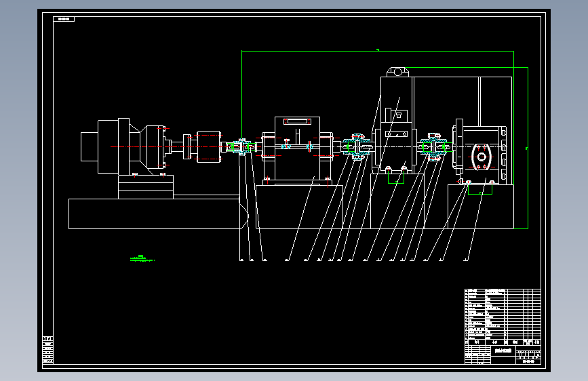Select the leftmost cyan shaft coupling
The width and height of the screenshot is (588, 381).
(x=241, y=146)
